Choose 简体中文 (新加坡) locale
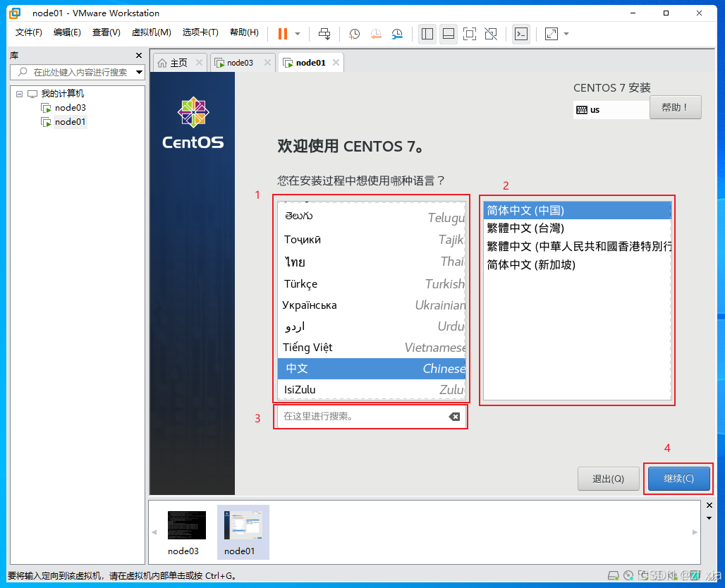Viewport: 725px width, 588px height. tap(577, 264)
